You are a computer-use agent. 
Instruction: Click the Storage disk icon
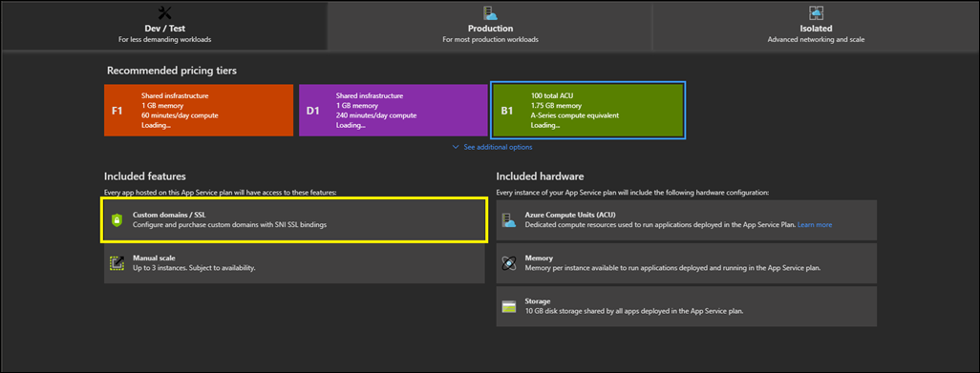pyautogui.click(x=509, y=306)
